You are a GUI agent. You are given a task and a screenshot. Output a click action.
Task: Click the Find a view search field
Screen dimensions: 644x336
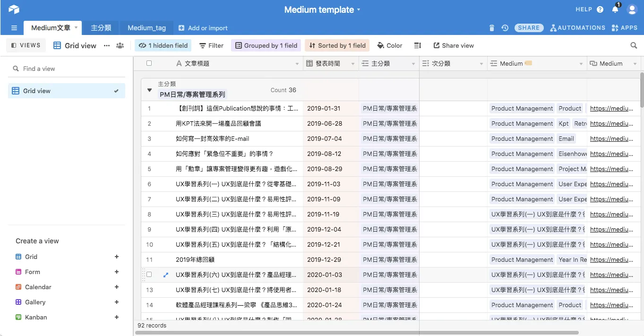tap(67, 69)
